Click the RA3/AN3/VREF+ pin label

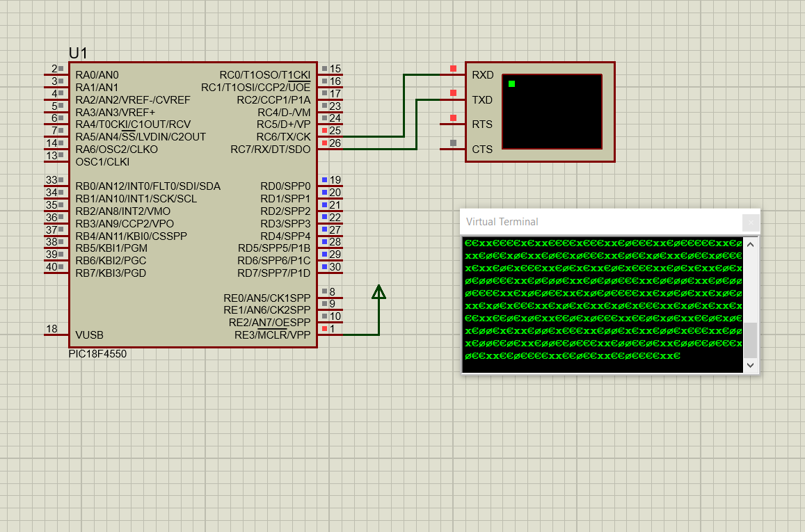(115, 113)
